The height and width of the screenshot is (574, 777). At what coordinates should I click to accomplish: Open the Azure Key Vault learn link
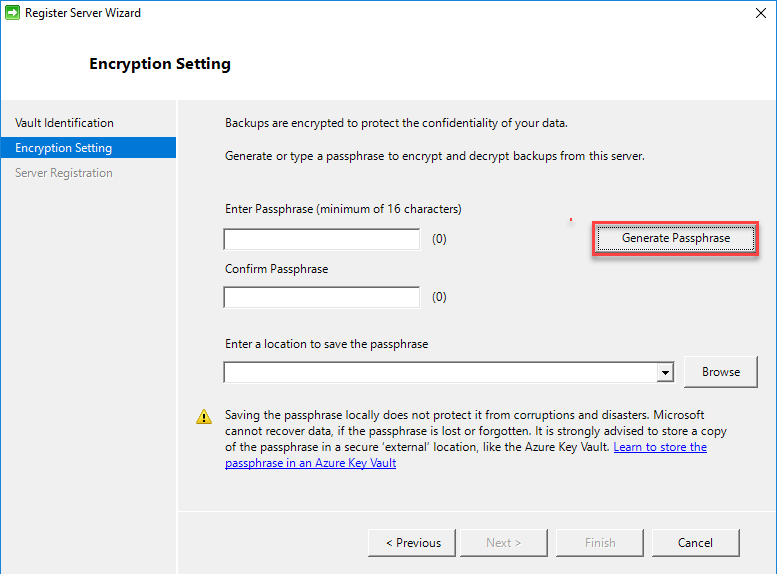(x=660, y=447)
